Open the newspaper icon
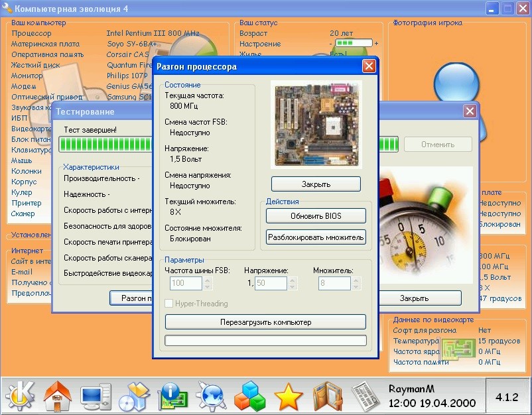 (x=366, y=396)
